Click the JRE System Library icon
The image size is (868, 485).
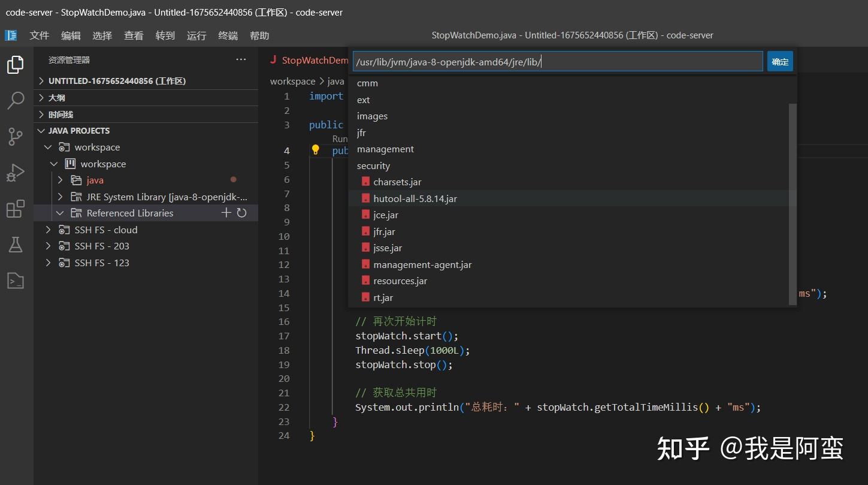coord(76,197)
